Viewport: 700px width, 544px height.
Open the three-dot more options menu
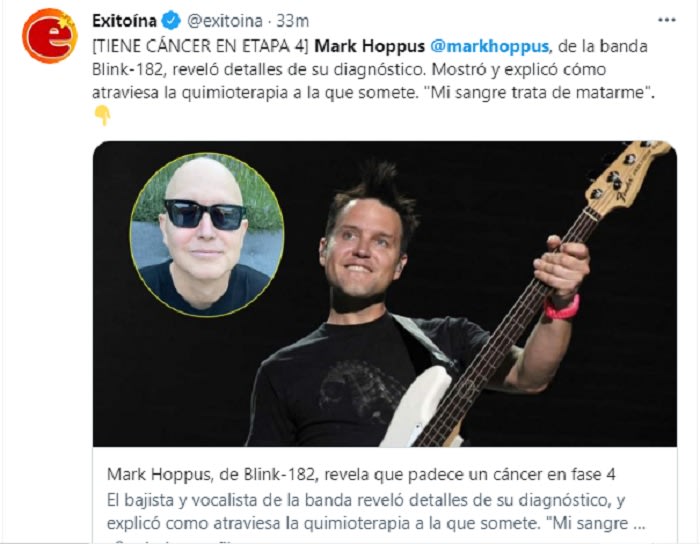(667, 20)
